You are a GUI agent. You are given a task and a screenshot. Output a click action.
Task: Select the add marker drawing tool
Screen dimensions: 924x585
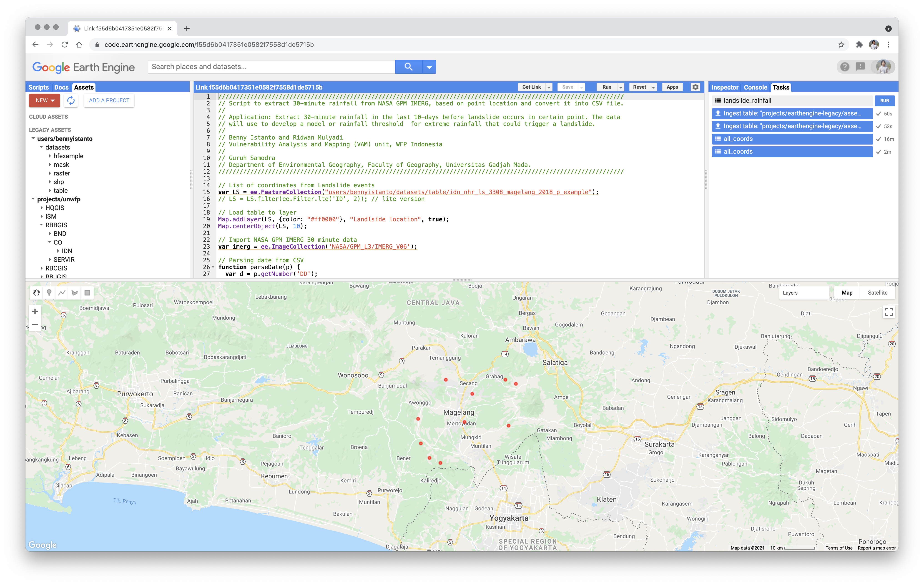click(x=49, y=293)
